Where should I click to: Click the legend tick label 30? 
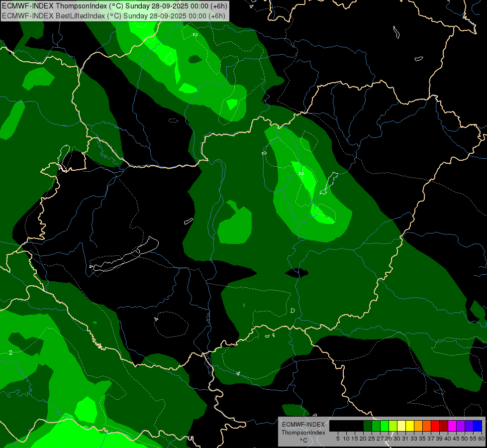click(397, 439)
